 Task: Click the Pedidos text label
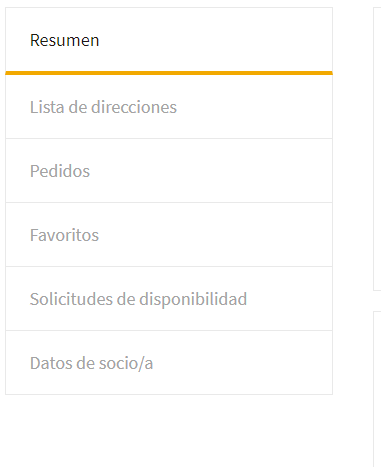[60, 171]
